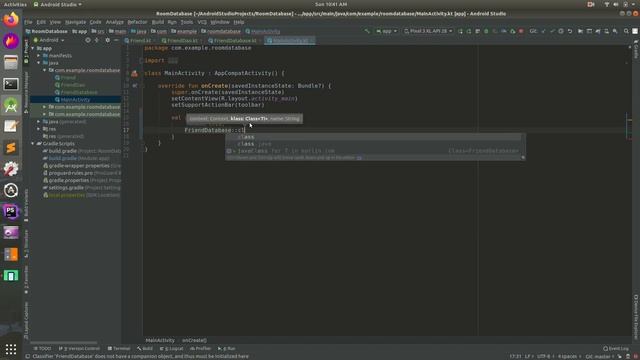Show Applications grid in the dock
The width and height of the screenshot is (640, 360).
(x=11, y=349)
